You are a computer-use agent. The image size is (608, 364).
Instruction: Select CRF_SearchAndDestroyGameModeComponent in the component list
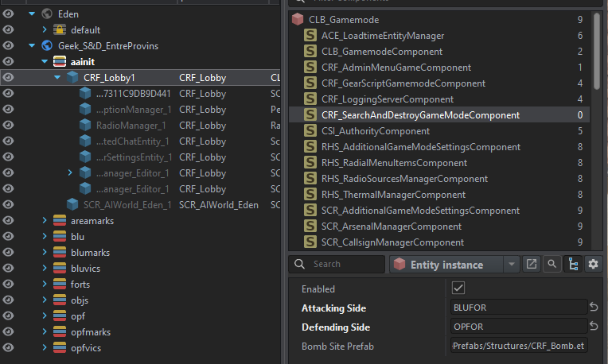pos(420,115)
